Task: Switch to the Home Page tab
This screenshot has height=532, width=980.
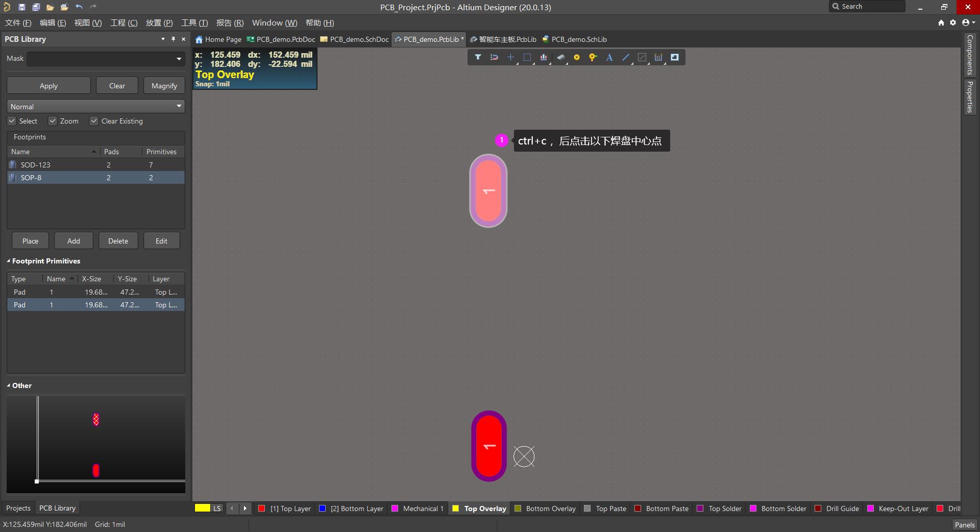Action: point(218,39)
